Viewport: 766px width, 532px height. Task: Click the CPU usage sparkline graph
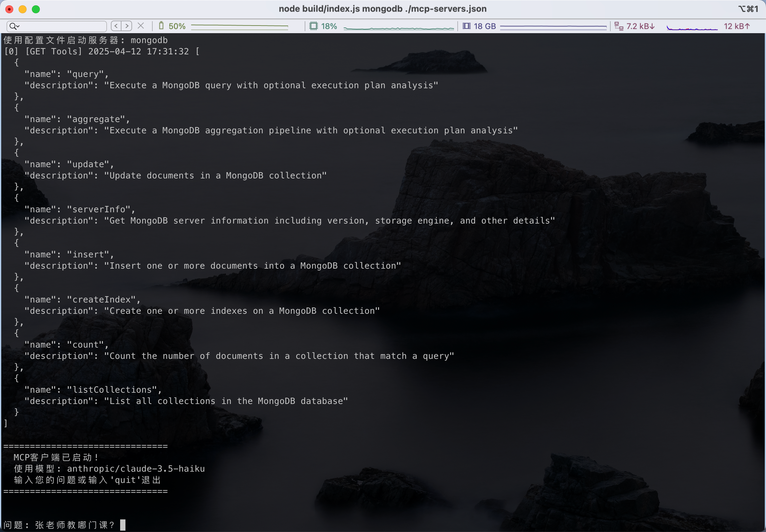(399, 28)
